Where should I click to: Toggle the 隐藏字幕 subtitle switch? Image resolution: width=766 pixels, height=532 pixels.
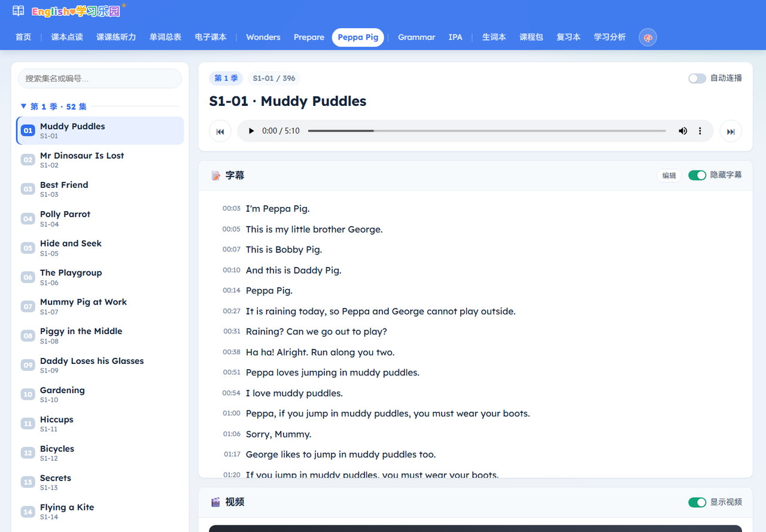coord(697,175)
